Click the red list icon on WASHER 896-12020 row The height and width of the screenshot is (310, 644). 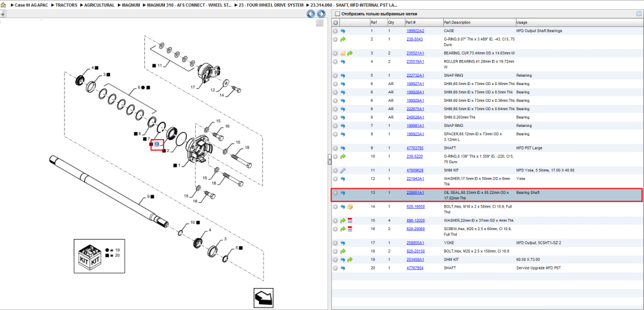pyautogui.click(x=350, y=221)
